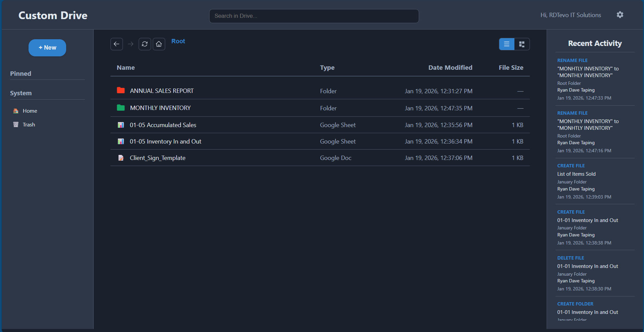Toggle sorting by the Name column header
Viewport: 644px width, 332px height.
tap(126, 67)
